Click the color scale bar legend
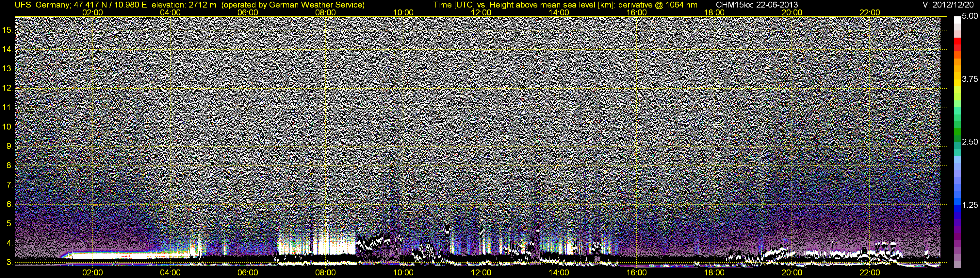Viewport: 980px width, 278px height. tap(957, 142)
